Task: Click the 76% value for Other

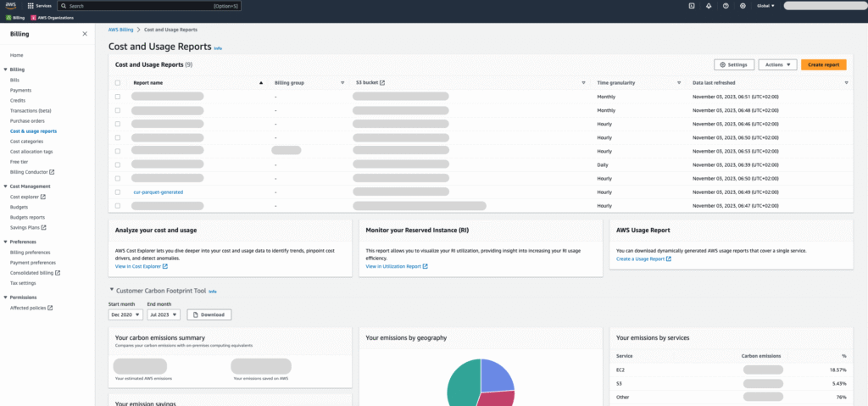Action: click(842, 398)
